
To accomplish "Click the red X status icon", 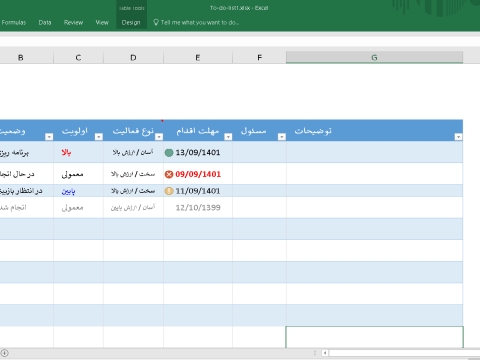I will [x=169, y=174].
